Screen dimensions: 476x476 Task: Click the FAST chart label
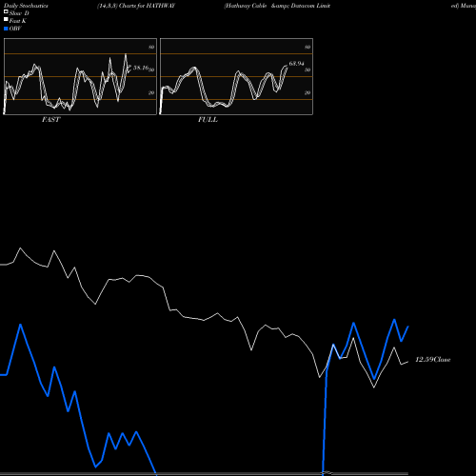(50, 120)
